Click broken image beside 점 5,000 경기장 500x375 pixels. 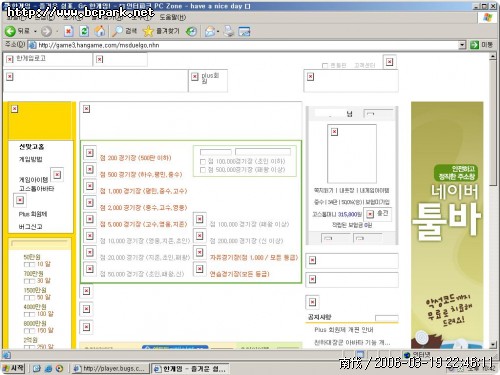click(90, 219)
